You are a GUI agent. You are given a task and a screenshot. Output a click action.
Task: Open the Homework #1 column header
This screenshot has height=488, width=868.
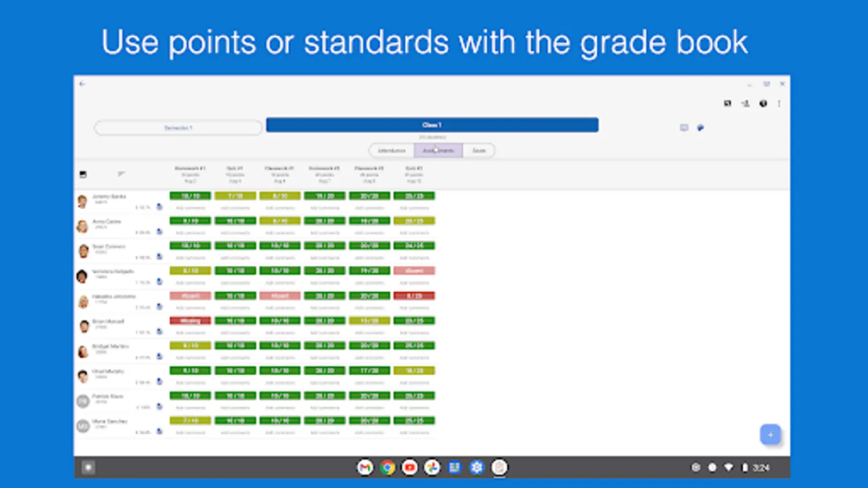190,175
